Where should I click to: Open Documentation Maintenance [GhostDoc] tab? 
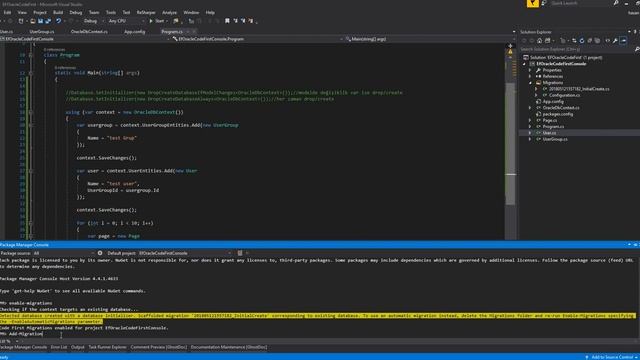(229, 347)
